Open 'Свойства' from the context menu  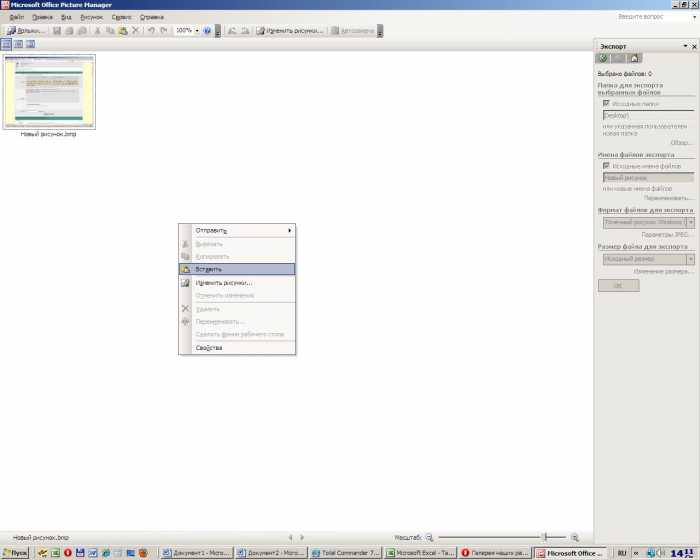click(x=236, y=348)
